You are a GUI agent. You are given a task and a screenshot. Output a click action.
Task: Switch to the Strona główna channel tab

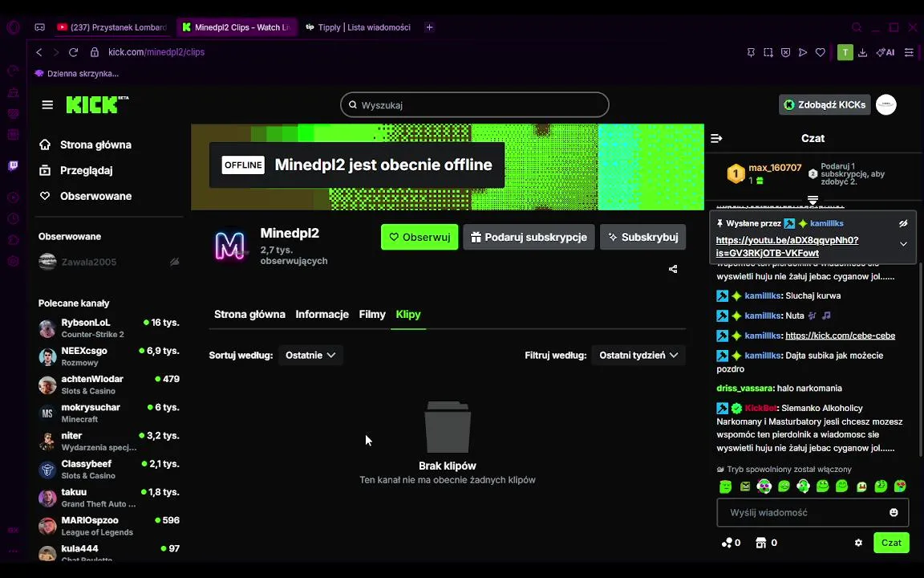coord(249,315)
